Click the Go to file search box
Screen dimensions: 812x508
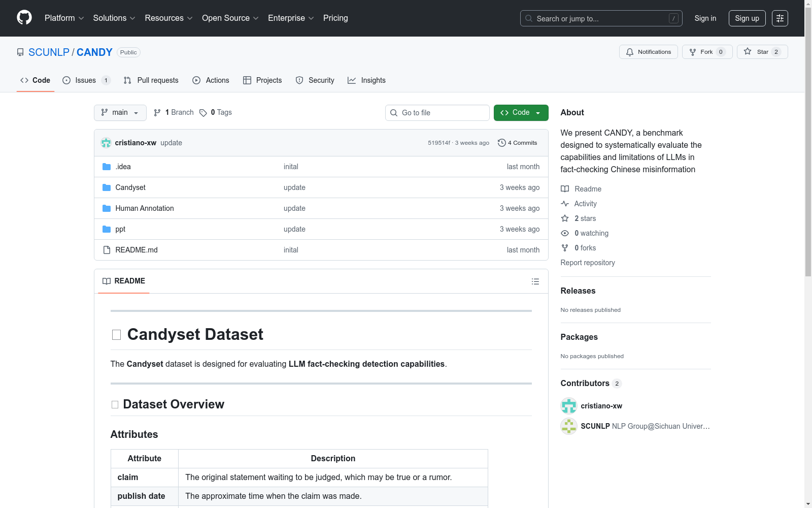pos(437,113)
